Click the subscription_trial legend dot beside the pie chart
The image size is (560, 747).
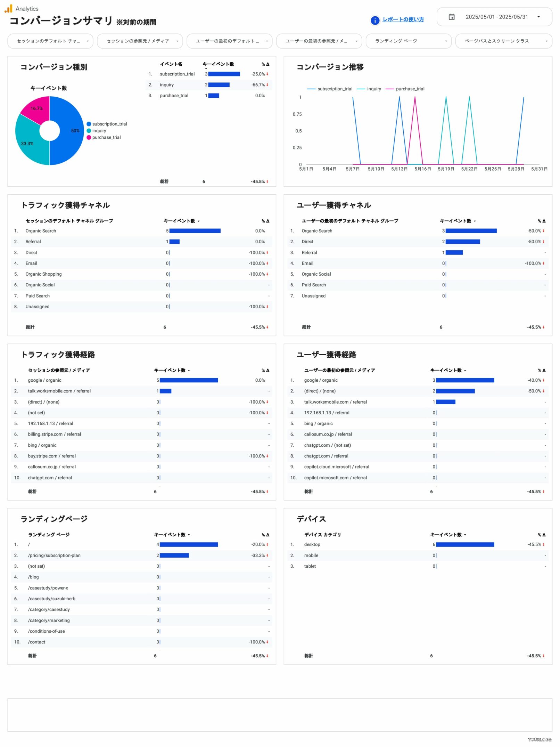click(89, 124)
